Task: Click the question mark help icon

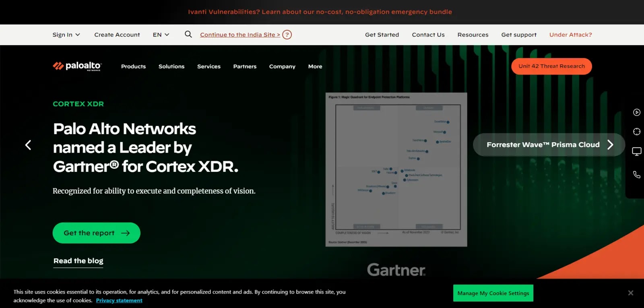Action: click(x=287, y=35)
